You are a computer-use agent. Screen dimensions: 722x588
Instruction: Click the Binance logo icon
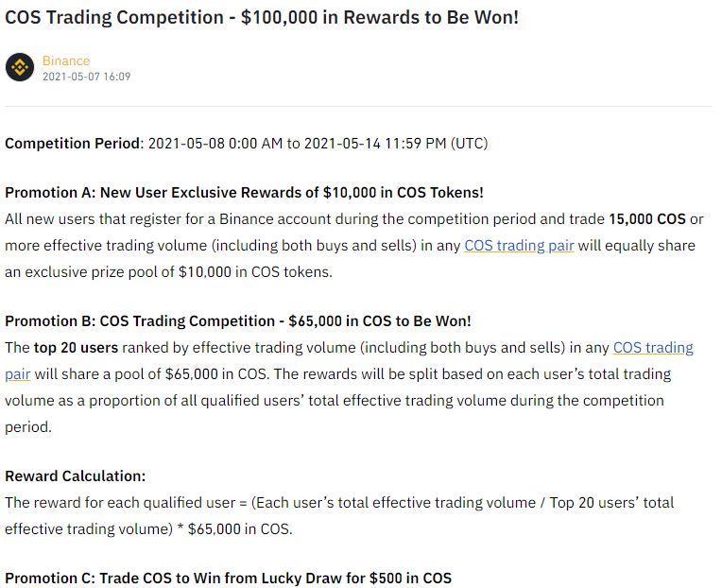(x=20, y=68)
